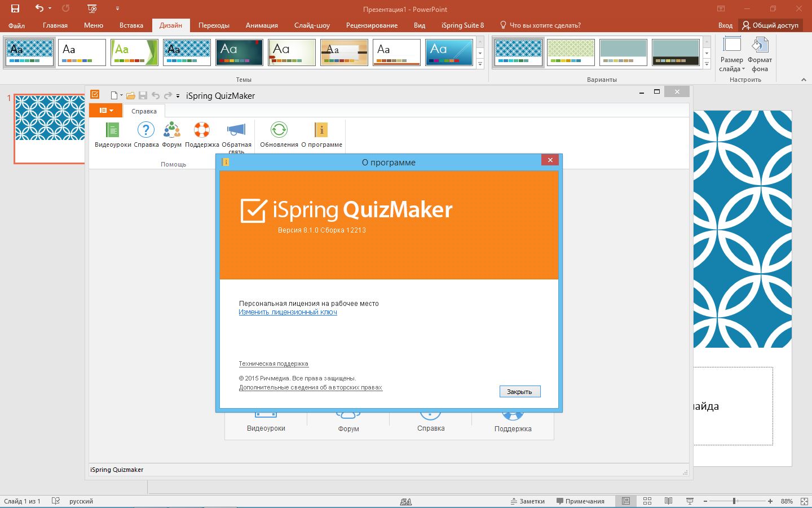This screenshot has height=508, width=812.
Task: Click О программе ribbon icon
Action: point(321,135)
